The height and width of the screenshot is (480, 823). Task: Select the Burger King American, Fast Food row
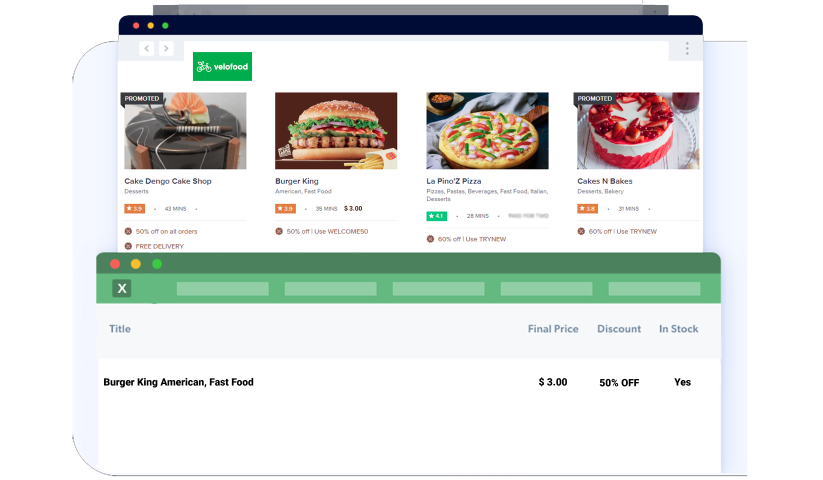tap(409, 382)
